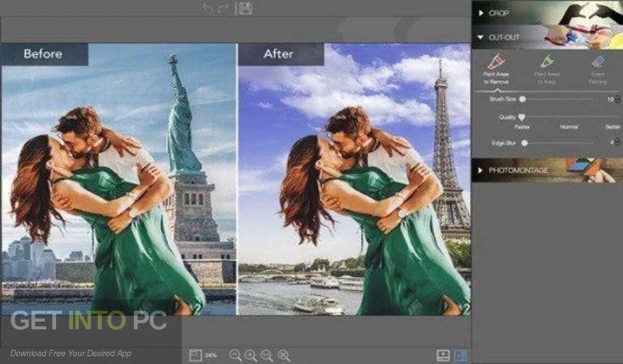Click the page icon beside the 24% zoom value
The height and width of the screenshot is (364, 623).
click(195, 355)
